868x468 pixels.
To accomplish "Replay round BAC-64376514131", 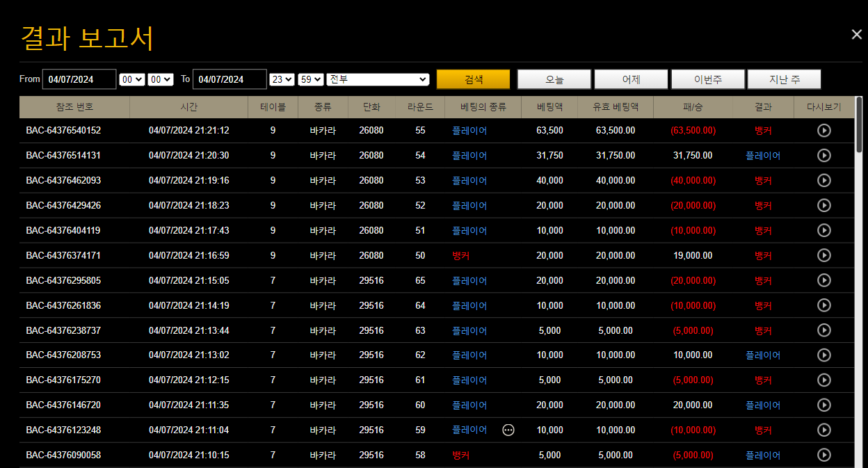I will coord(824,156).
